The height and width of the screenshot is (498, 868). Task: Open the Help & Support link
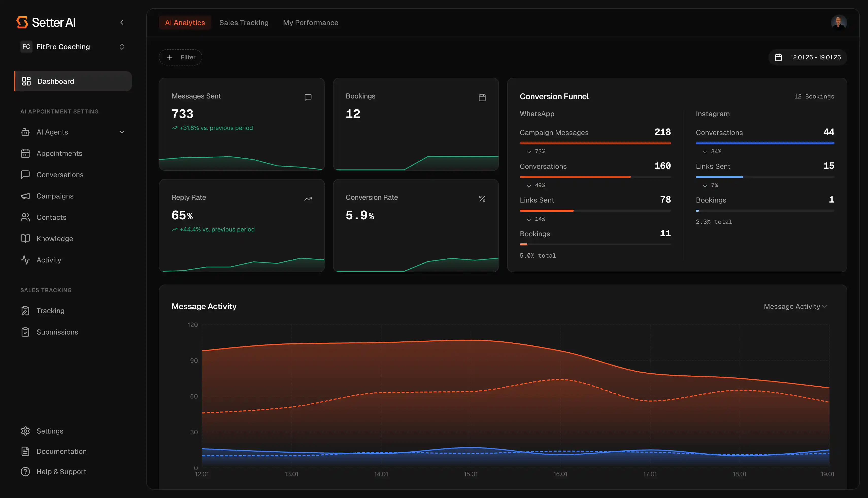pos(61,472)
